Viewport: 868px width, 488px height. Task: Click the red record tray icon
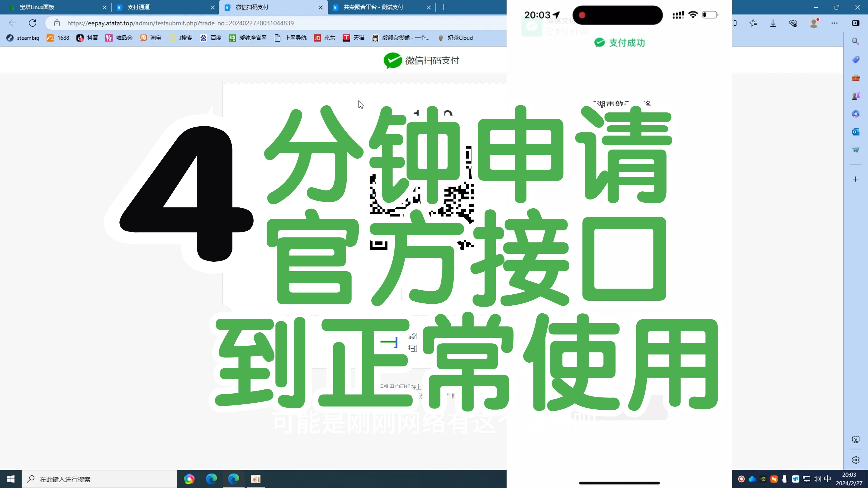point(741,479)
